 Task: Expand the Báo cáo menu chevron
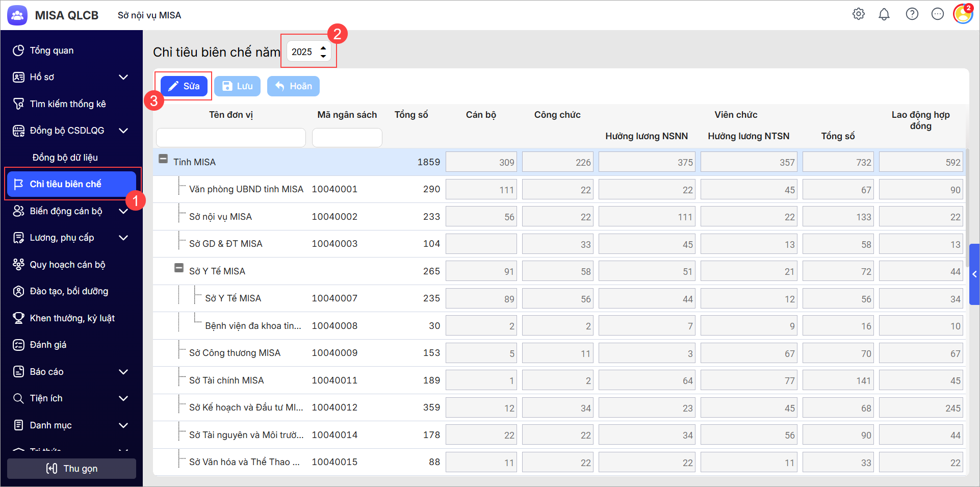click(123, 372)
